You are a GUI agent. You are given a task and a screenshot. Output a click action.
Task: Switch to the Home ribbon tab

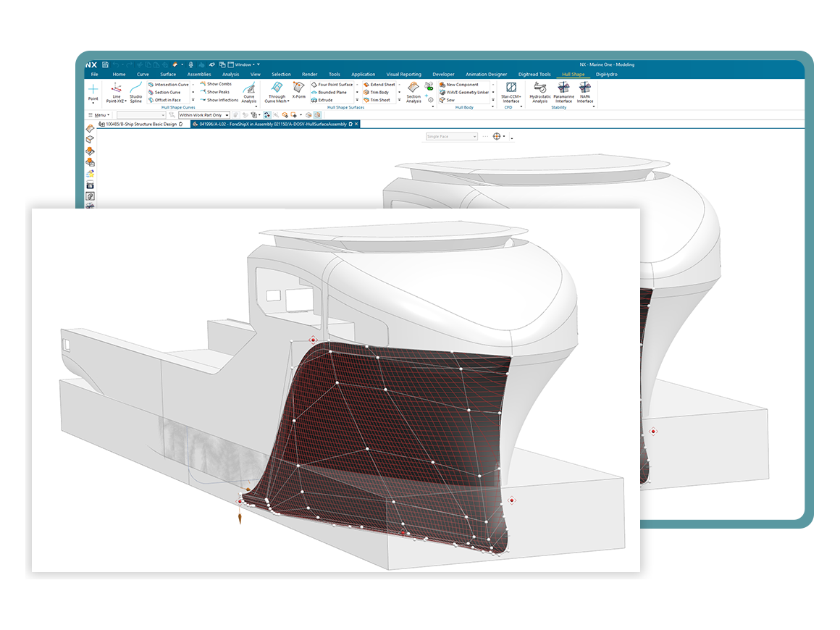coord(119,75)
